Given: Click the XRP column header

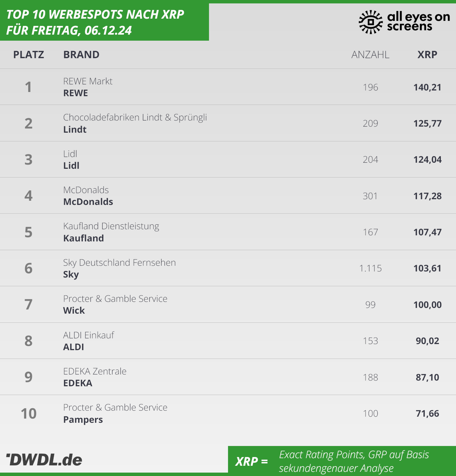Looking at the screenshot, I should click(x=427, y=55).
